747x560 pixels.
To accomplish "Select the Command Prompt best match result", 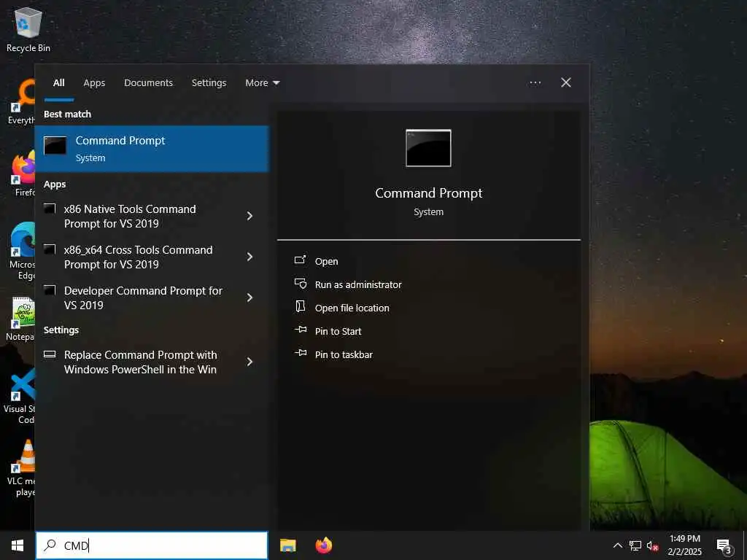I will click(x=152, y=149).
